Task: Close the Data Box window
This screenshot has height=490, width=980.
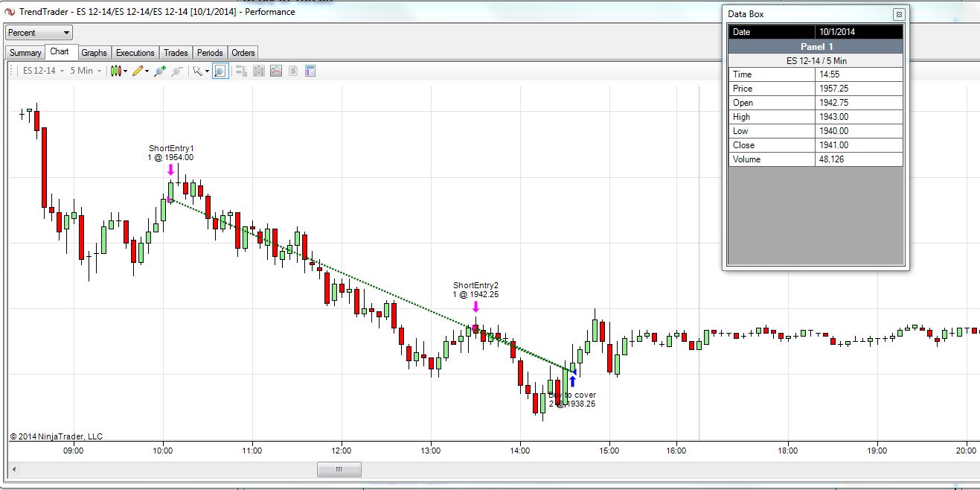Action: pos(898,14)
